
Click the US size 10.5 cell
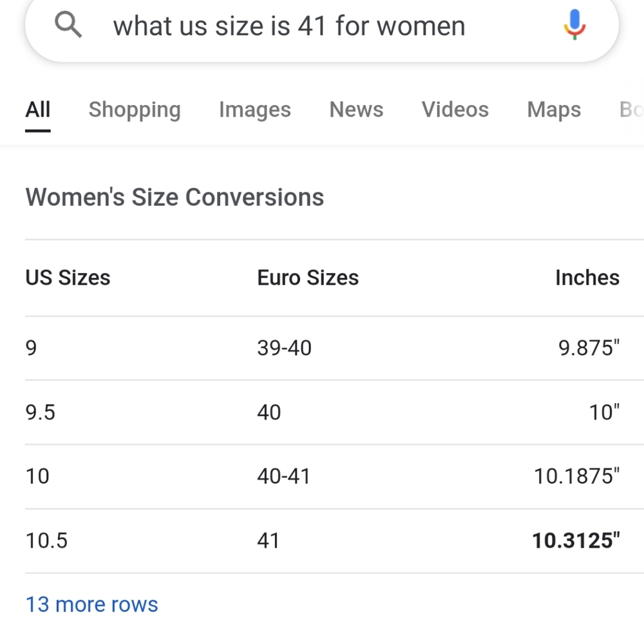46,540
